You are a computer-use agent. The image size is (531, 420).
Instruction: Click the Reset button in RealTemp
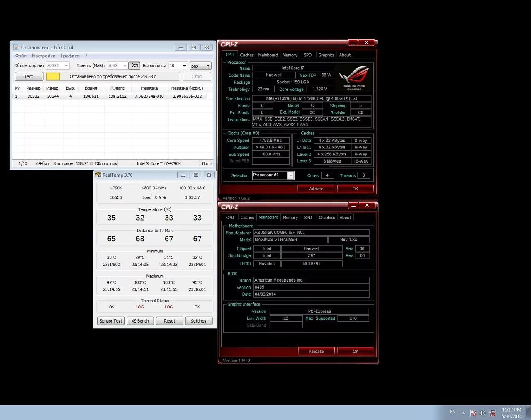tap(169, 321)
